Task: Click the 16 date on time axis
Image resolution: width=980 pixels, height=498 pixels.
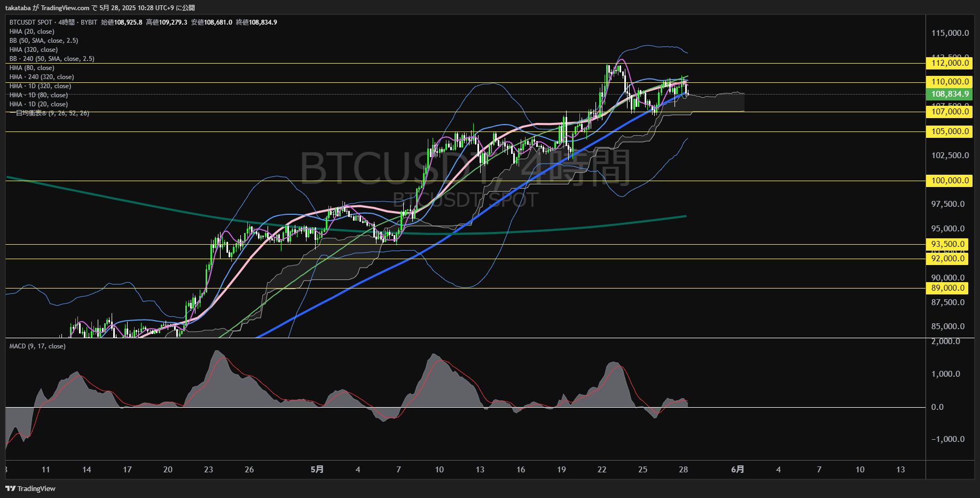Action: point(521,470)
